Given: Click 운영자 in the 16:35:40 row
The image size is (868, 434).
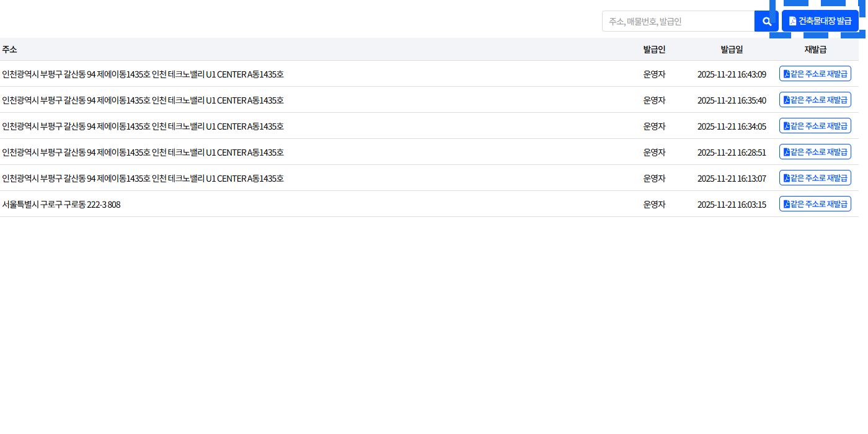Looking at the screenshot, I should point(654,100).
